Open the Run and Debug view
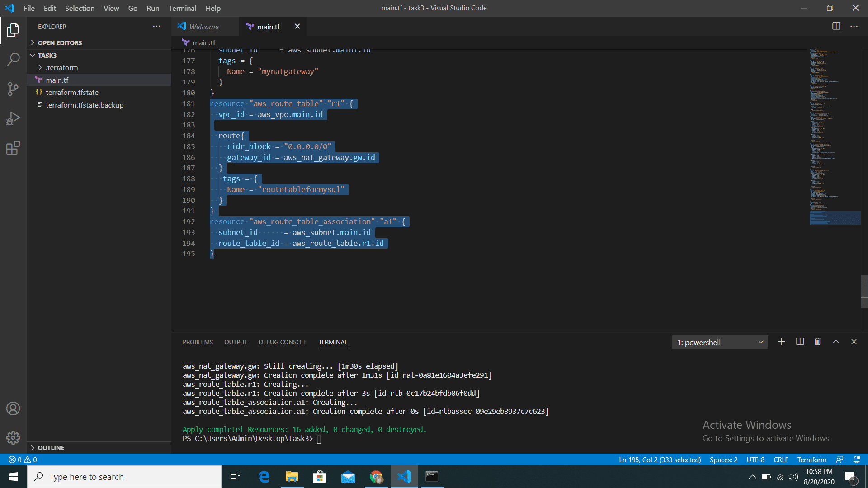868x488 pixels. [13, 118]
